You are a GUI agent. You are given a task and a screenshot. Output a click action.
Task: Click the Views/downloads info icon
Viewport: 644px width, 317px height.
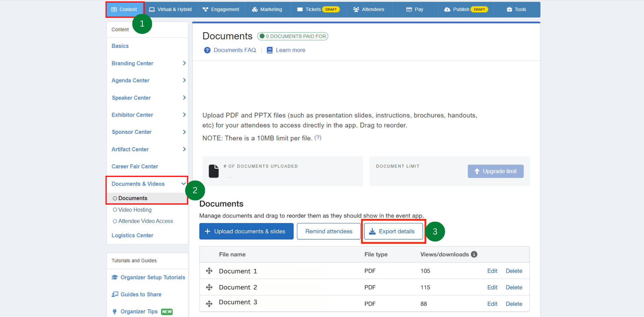point(474,254)
